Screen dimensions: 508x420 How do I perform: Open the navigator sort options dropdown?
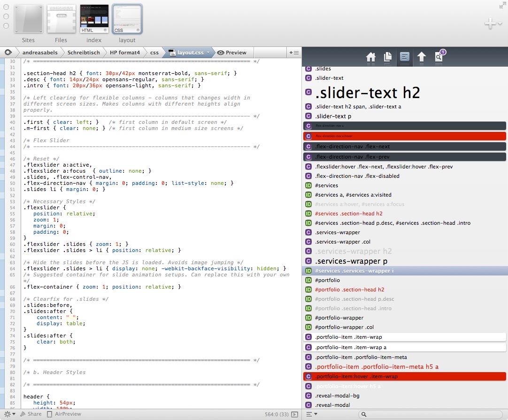point(311,414)
